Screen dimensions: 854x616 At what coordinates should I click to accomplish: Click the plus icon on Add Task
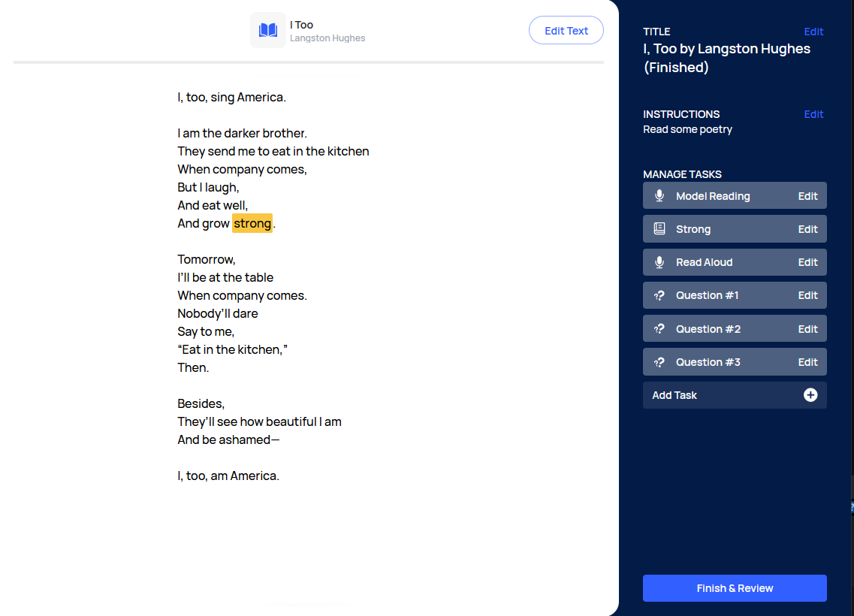(x=810, y=395)
